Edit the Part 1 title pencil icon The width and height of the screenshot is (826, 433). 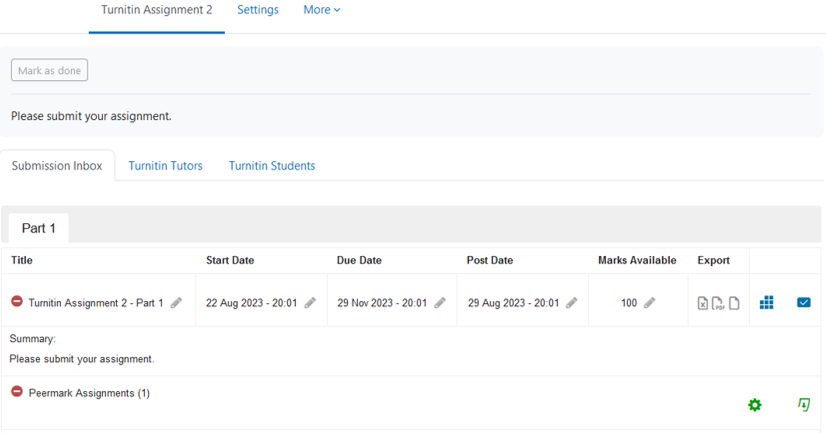(176, 303)
